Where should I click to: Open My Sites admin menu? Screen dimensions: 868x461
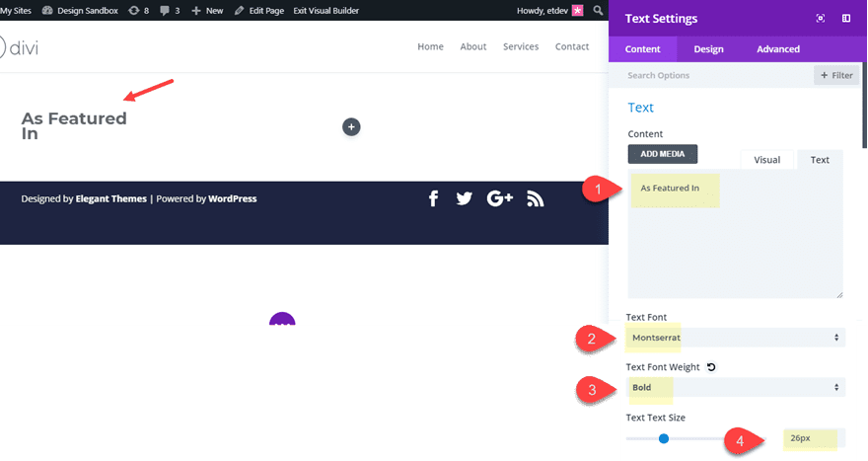tap(16, 11)
